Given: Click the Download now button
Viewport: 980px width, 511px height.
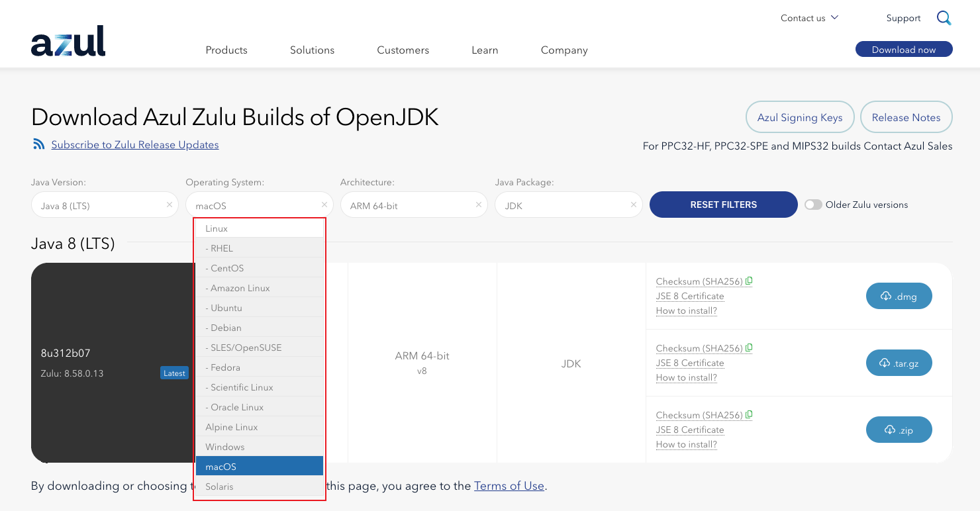Looking at the screenshot, I should (x=904, y=50).
